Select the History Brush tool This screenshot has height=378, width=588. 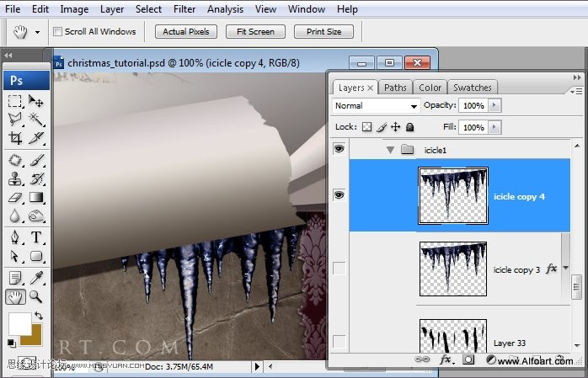pyautogui.click(x=36, y=179)
